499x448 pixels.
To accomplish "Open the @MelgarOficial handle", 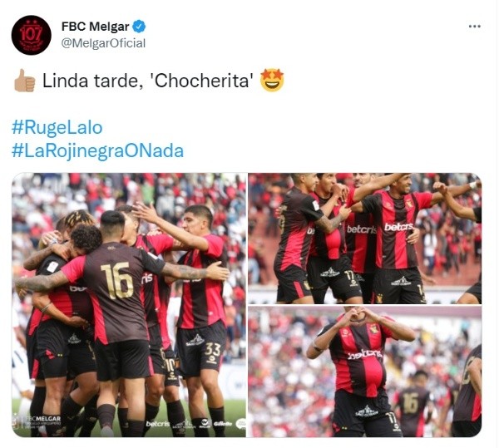I will pyautogui.click(x=103, y=43).
